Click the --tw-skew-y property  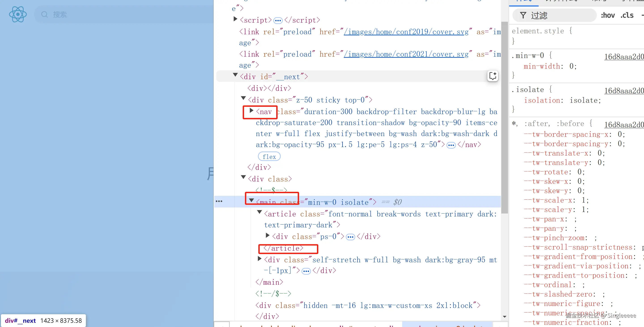546,191
